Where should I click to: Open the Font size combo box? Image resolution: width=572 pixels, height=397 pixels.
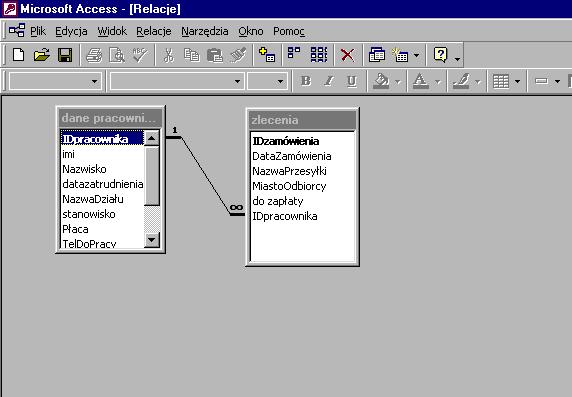pos(280,81)
